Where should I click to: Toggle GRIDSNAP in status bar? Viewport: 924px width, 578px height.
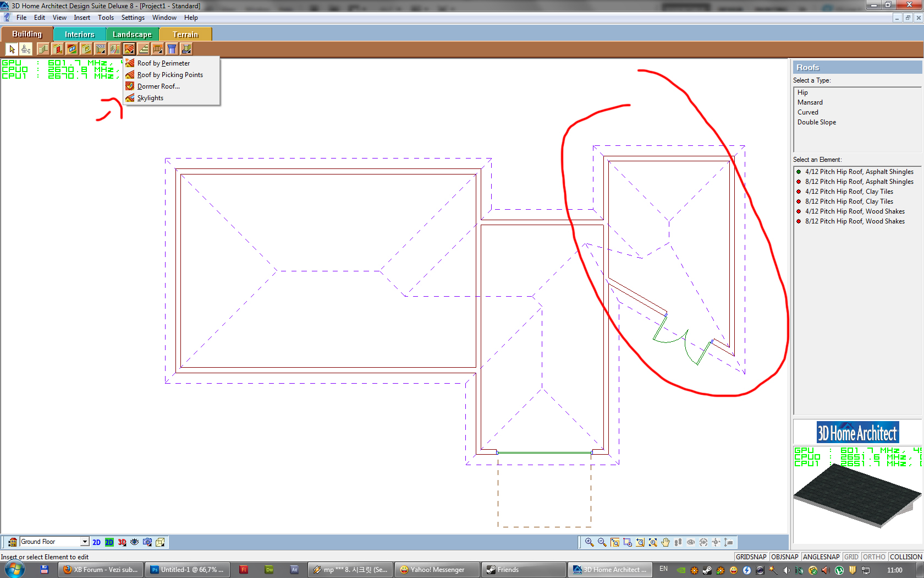pos(751,557)
